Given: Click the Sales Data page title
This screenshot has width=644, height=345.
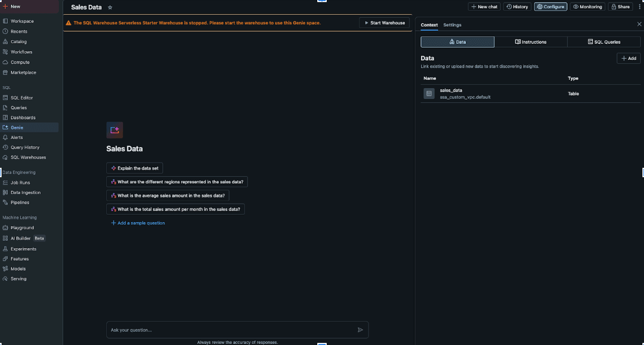Looking at the screenshot, I should [86, 7].
